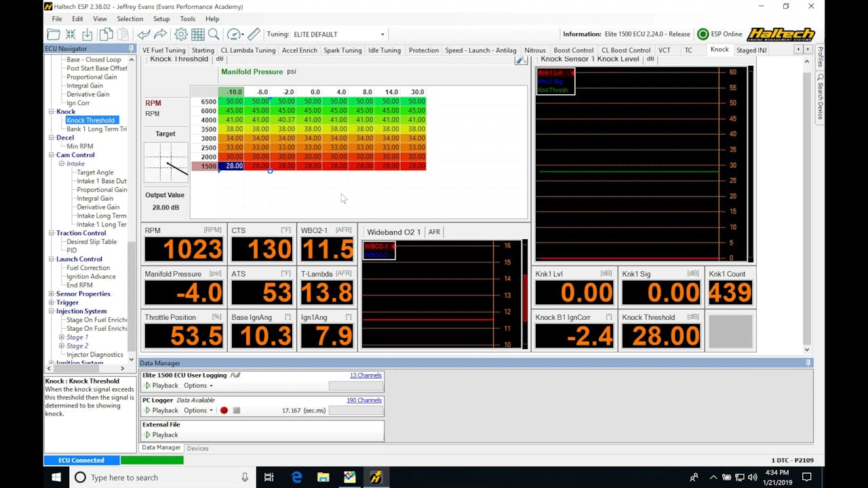Pin the ECU Navigator panel

pyautogui.click(x=131, y=49)
